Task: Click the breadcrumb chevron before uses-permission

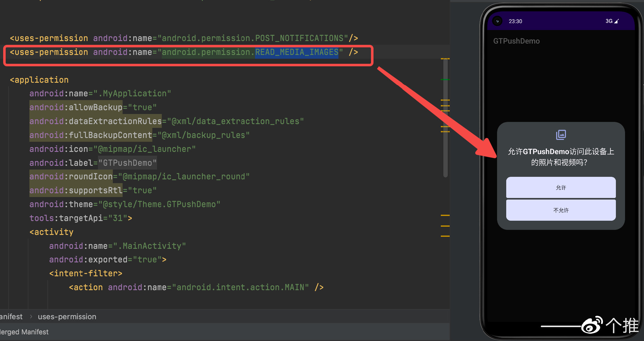Action: [31, 317]
